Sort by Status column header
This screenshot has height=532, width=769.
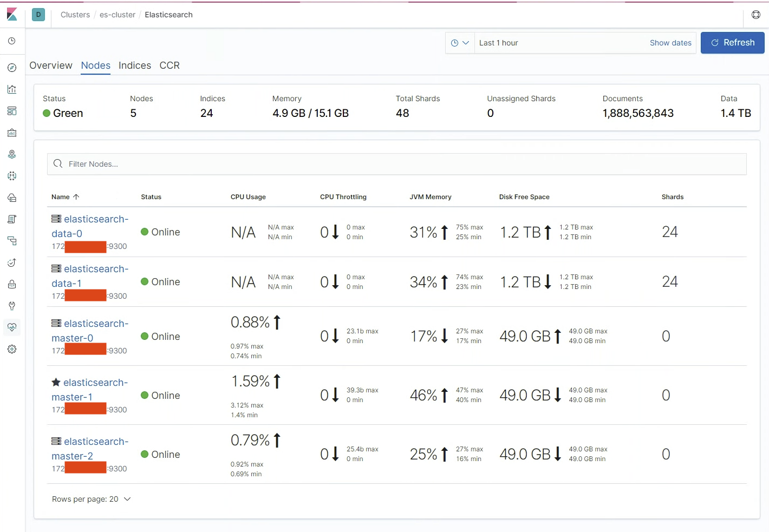pyautogui.click(x=151, y=197)
